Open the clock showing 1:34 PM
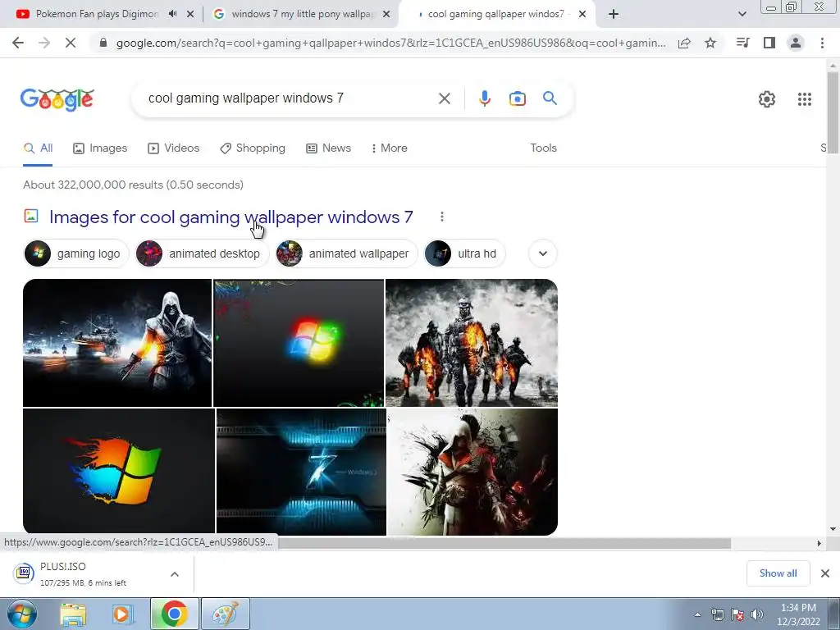Image resolution: width=840 pixels, height=630 pixels. 798,614
